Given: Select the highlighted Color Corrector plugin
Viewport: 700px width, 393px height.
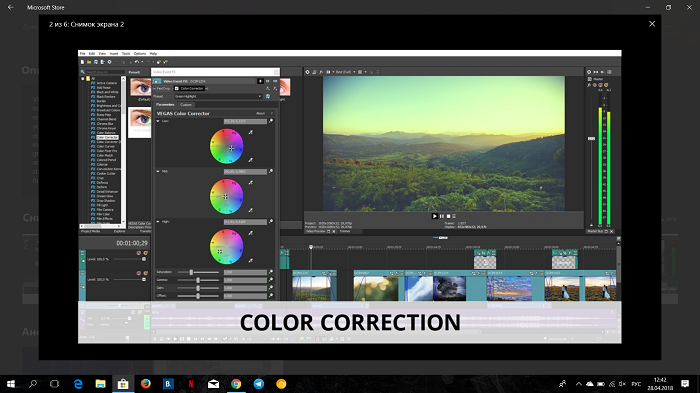Looking at the screenshot, I should point(107,137).
